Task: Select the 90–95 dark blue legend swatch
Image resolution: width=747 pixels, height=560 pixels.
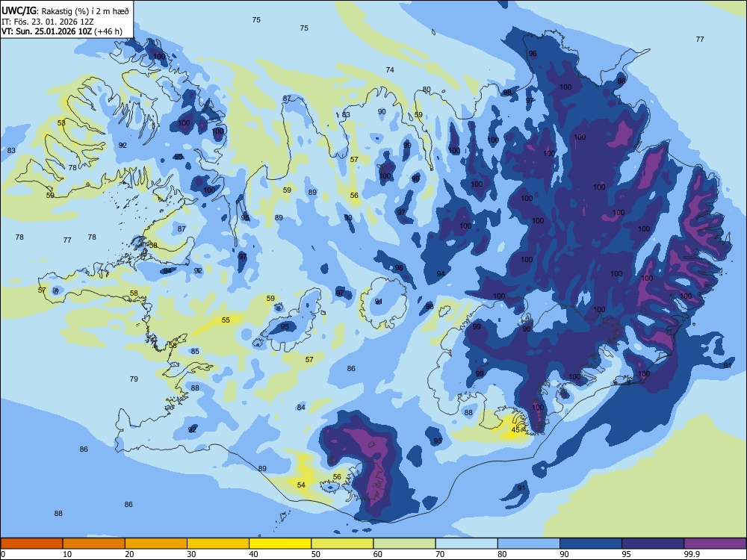Action: [591, 544]
